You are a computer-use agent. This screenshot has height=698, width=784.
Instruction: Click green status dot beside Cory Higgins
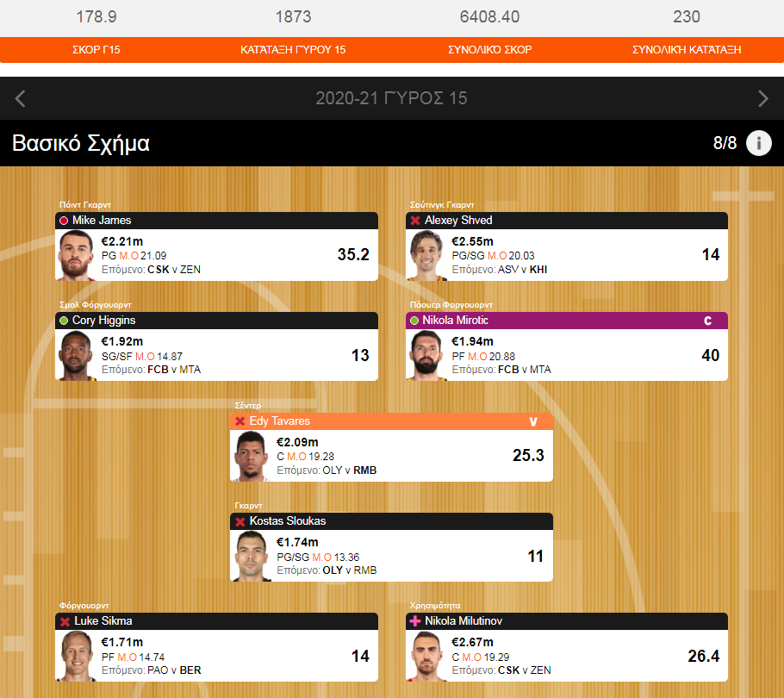click(x=64, y=321)
